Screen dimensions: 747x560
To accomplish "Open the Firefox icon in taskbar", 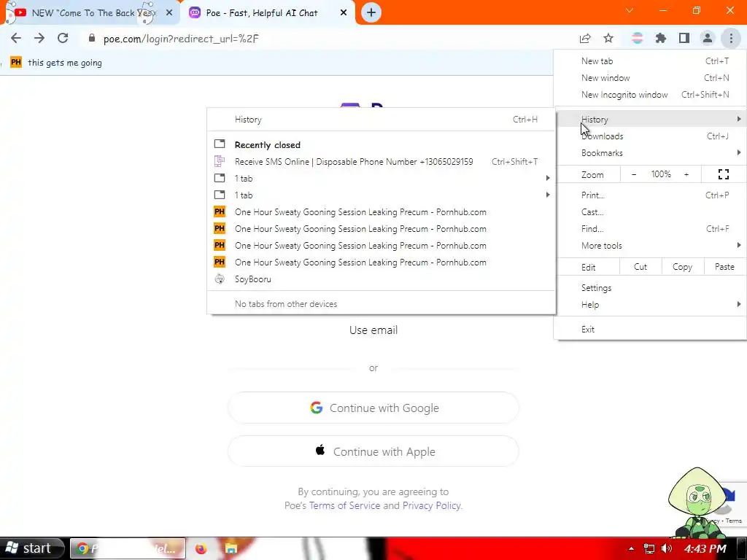I will point(201,548).
